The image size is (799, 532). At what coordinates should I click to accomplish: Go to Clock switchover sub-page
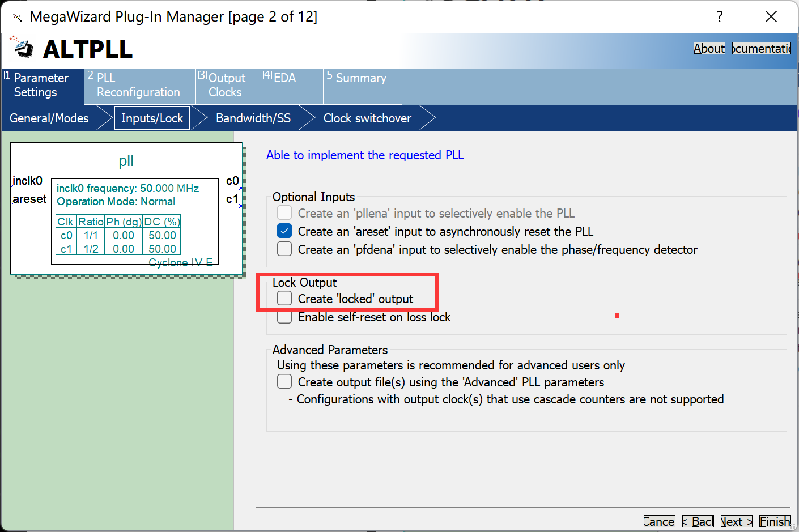367,118
